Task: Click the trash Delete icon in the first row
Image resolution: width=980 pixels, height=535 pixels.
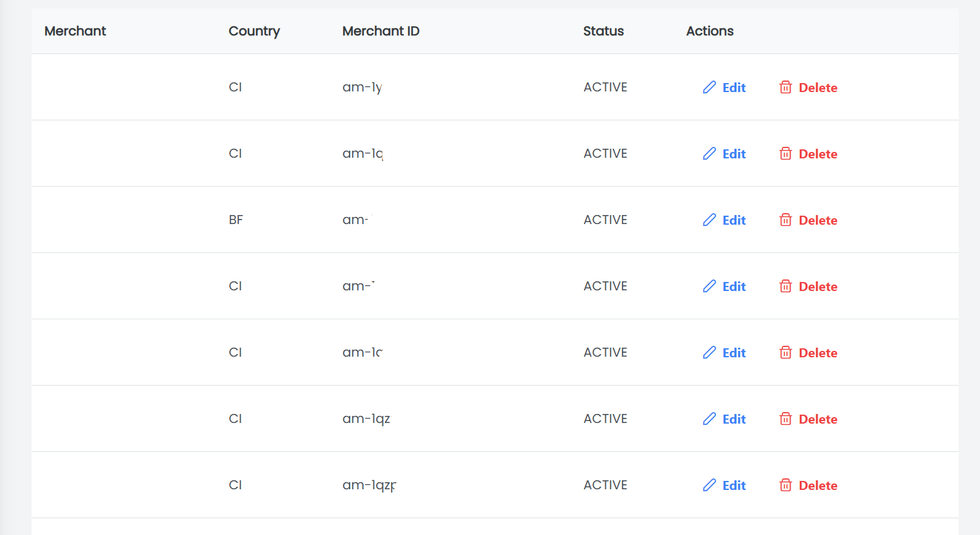Action: 786,87
